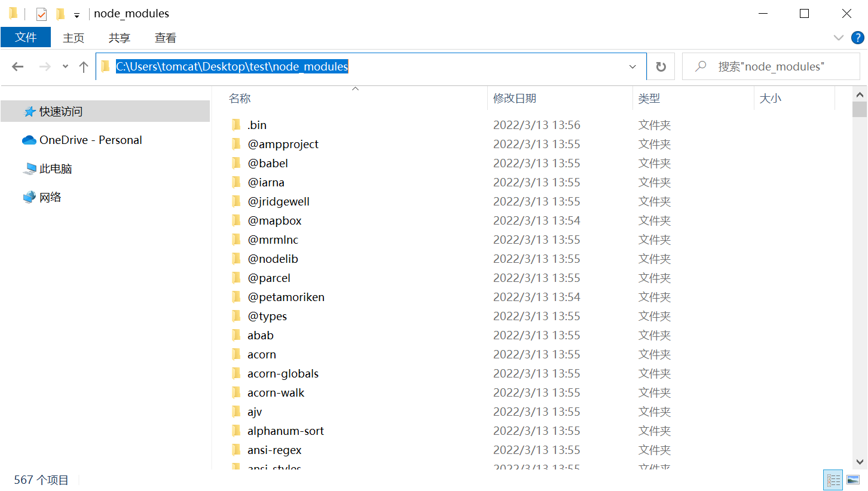The image size is (868, 491).
Task: Open the 文件 menu
Action: 26,38
